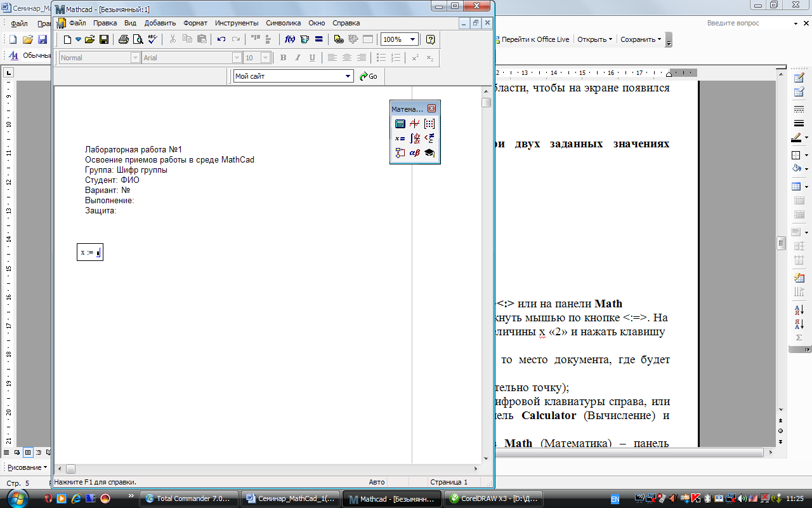
Task: Expand New worksheet template arrow
Action: point(79,39)
